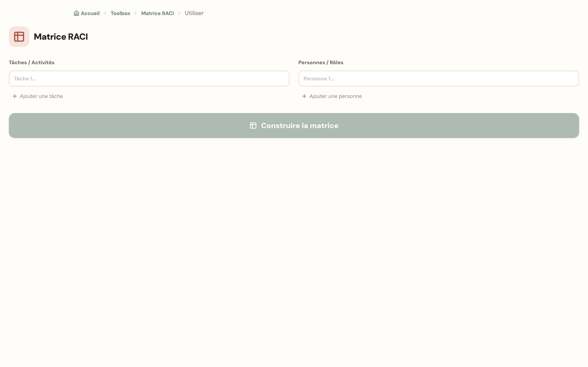Navigate to the Matrice RACI breadcrumb
This screenshot has width=588, height=367.
click(157, 13)
